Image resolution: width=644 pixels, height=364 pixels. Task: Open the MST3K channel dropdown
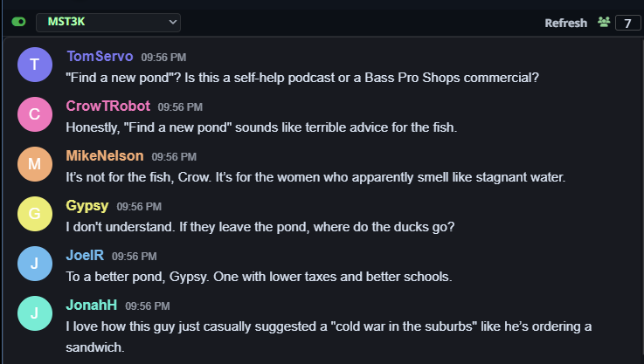pos(107,21)
